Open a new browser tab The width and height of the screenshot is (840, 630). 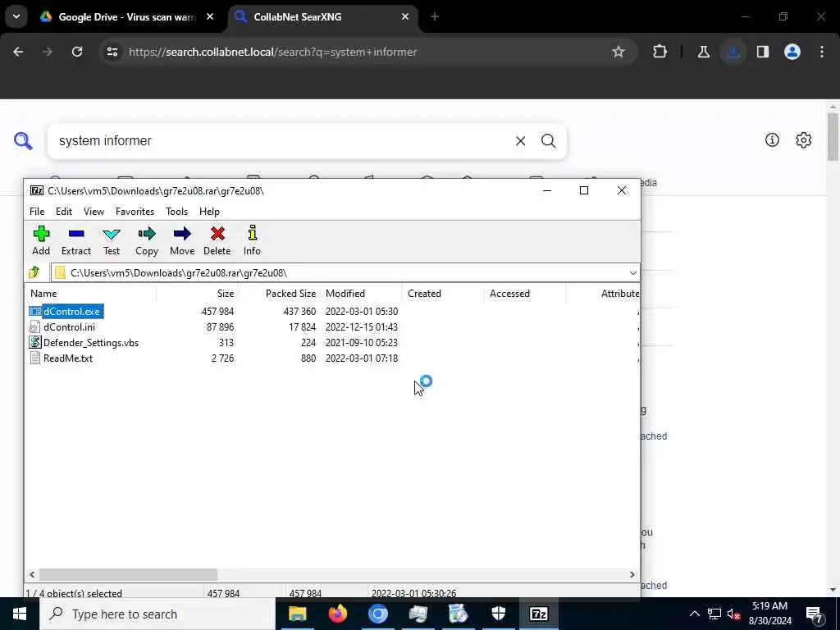tap(435, 17)
